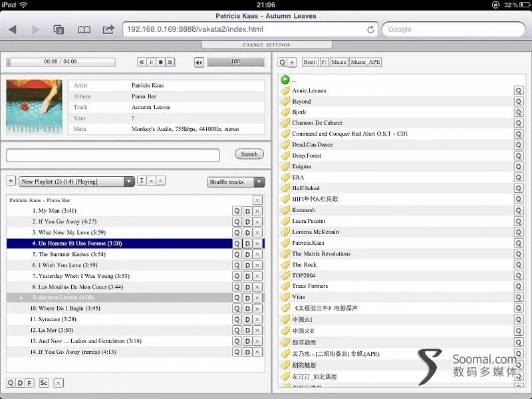Tap the D button for Where Do I Begin
Viewport: 532px width, 399px height.
[247, 309]
